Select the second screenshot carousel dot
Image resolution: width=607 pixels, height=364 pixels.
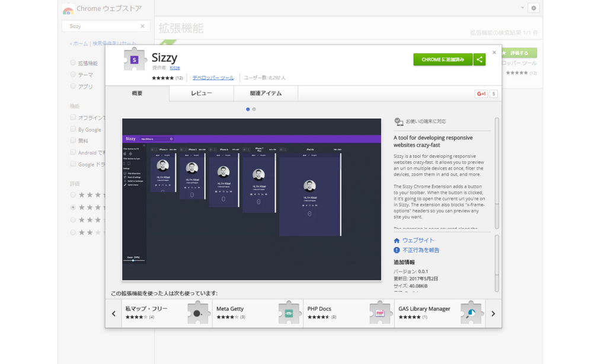(x=254, y=109)
